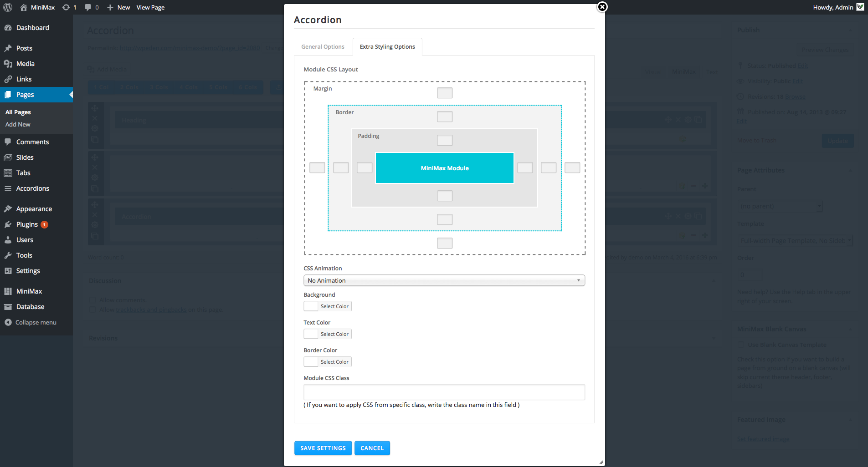
Task: Click the CANCEL button
Action: [372, 448]
